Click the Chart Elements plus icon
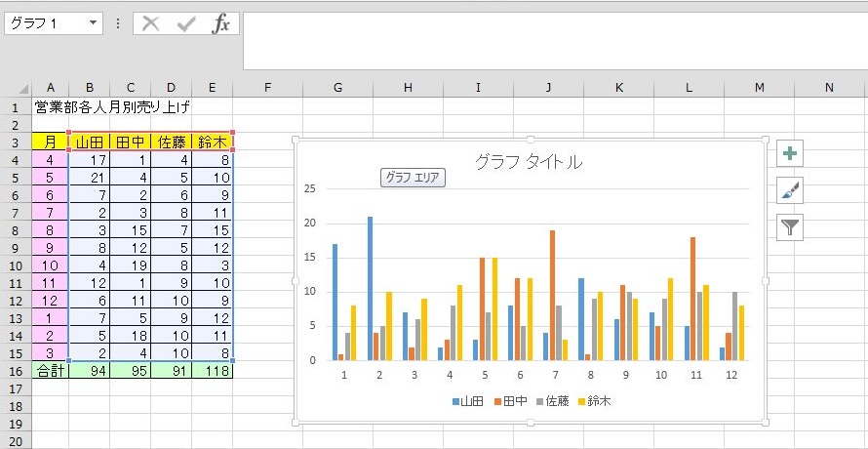This screenshot has height=449, width=868. 790,154
